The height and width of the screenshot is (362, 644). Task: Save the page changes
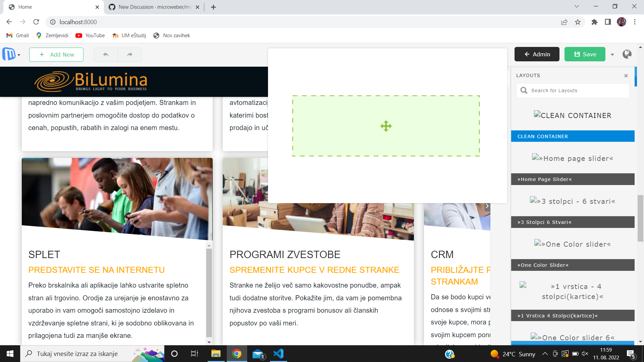coord(585,54)
